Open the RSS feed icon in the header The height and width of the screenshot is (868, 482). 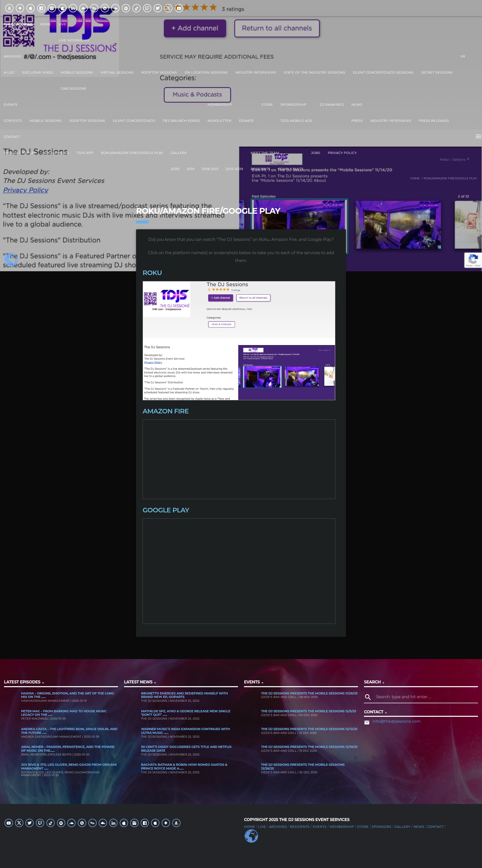coord(105,8)
